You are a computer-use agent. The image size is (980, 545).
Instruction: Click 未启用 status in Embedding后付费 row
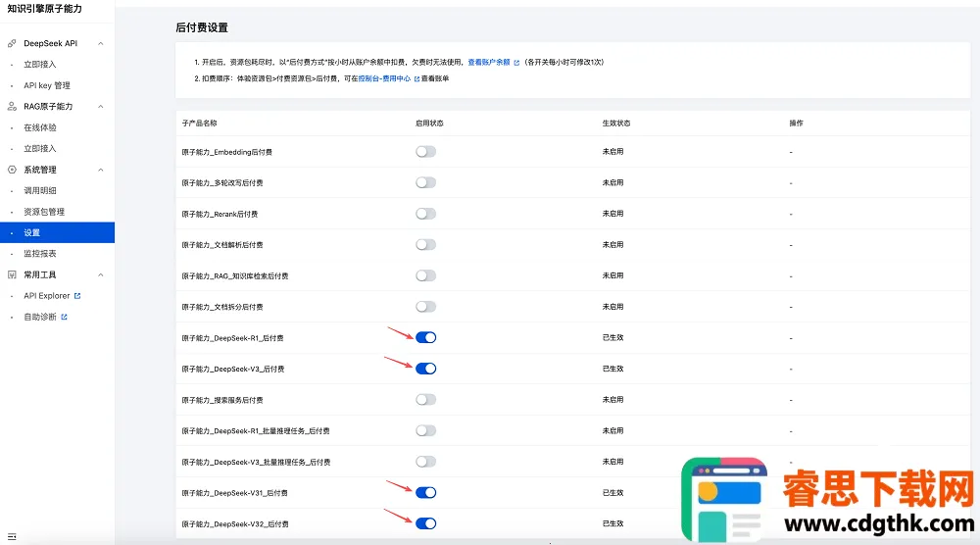point(613,151)
